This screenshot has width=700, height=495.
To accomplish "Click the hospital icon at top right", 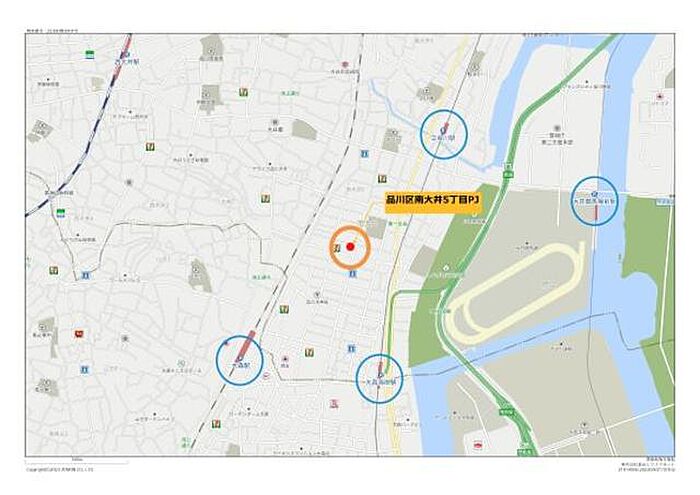I will (659, 96).
